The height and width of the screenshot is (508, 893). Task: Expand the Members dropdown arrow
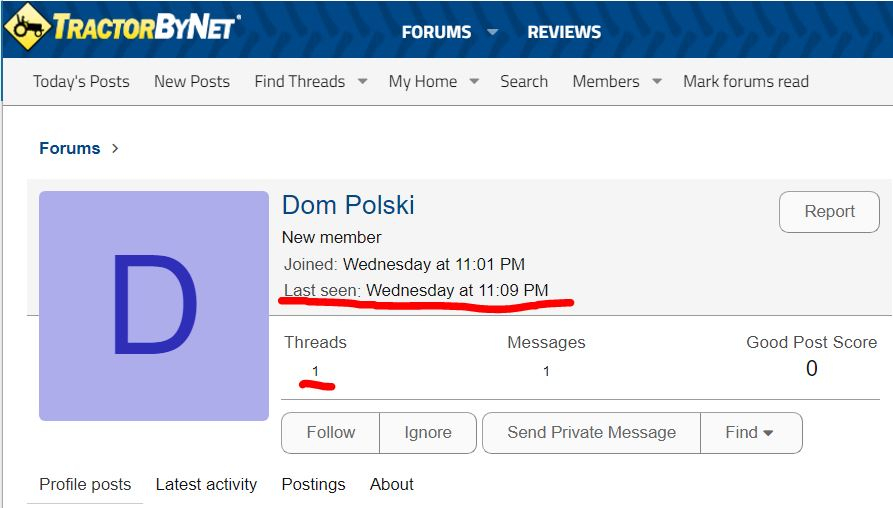click(657, 81)
